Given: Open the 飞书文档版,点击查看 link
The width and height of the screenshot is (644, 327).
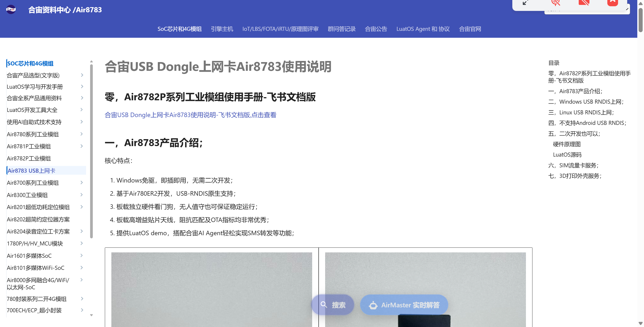Looking at the screenshot, I should pyautogui.click(x=191, y=115).
